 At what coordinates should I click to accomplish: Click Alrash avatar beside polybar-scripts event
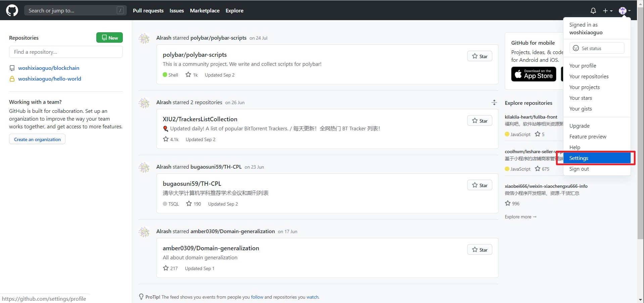tap(144, 38)
